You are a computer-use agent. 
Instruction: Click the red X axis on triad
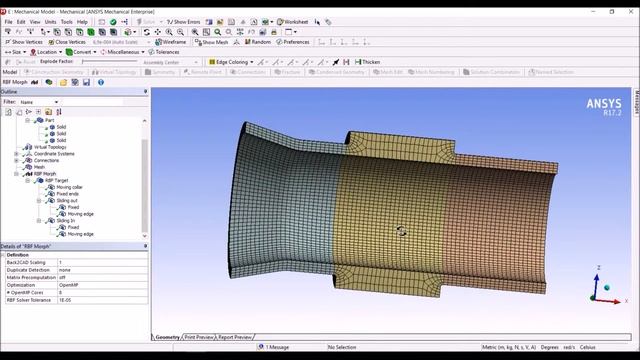pos(607,301)
